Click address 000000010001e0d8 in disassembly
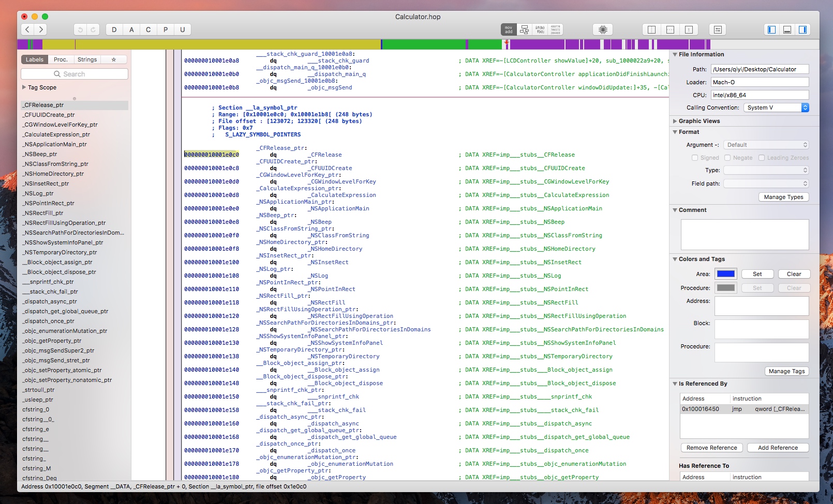Viewport: 833px width, 504px height. pos(212,195)
